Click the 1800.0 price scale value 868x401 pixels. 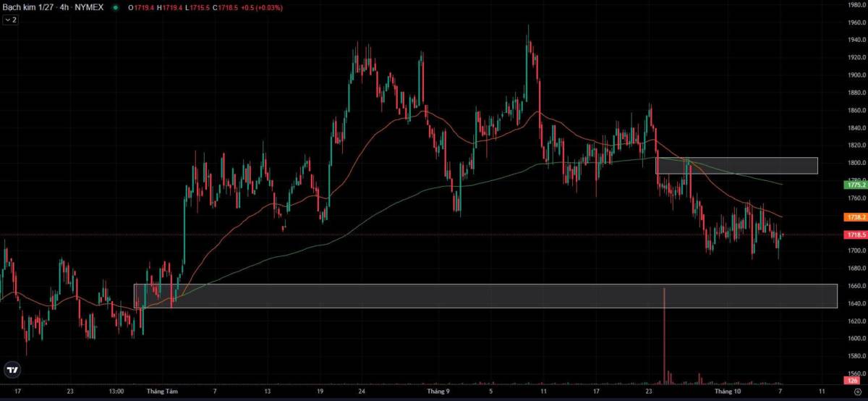[x=857, y=163]
